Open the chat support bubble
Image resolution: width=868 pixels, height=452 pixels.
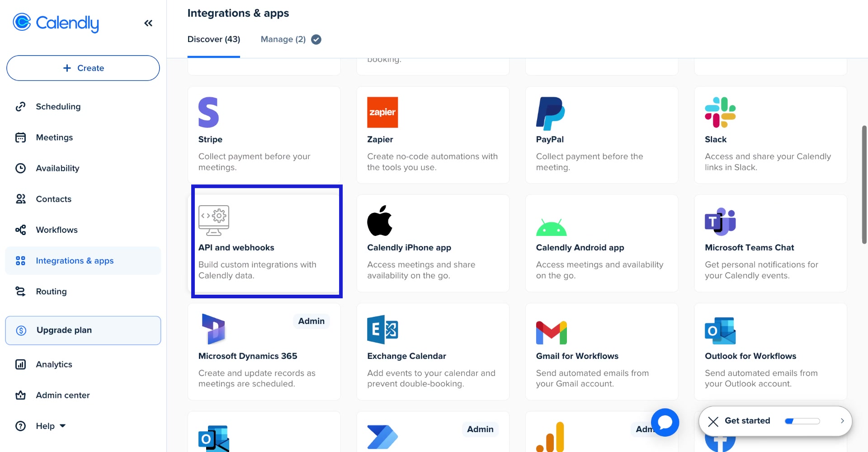pos(665,422)
